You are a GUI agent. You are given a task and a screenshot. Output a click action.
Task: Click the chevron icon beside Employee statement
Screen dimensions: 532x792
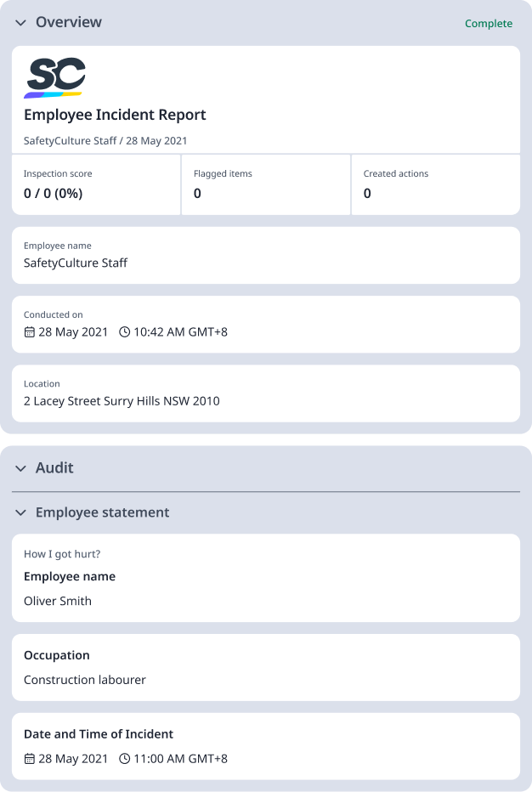coord(20,512)
